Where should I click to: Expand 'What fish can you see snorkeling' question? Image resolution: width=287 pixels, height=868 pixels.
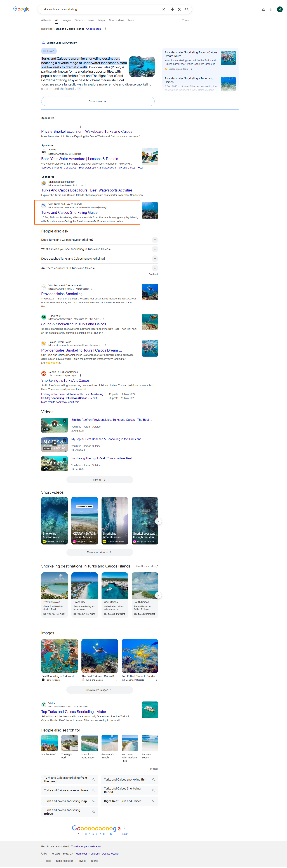pyautogui.click(x=100, y=249)
